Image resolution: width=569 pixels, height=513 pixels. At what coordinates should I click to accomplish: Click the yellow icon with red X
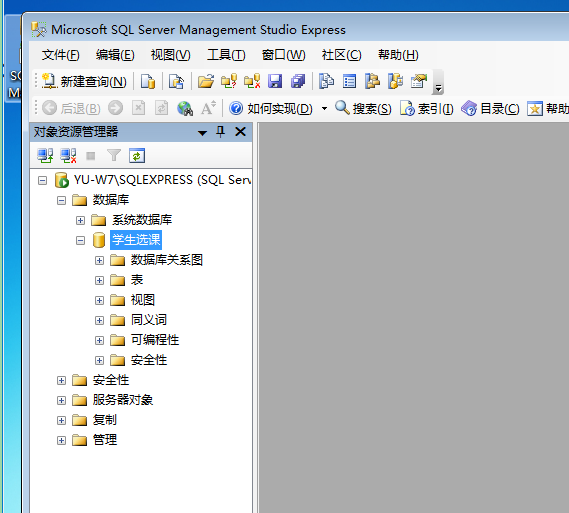(252, 81)
